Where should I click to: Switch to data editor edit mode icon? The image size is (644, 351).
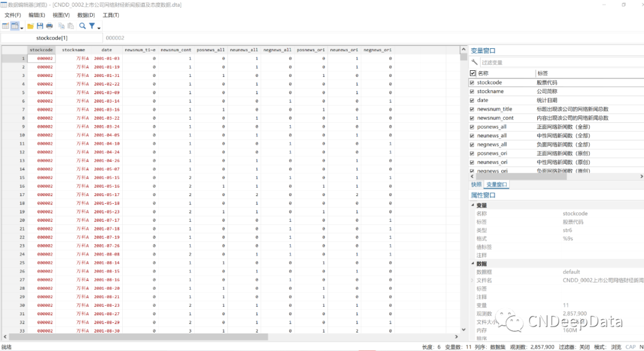pyautogui.click(x=5, y=26)
